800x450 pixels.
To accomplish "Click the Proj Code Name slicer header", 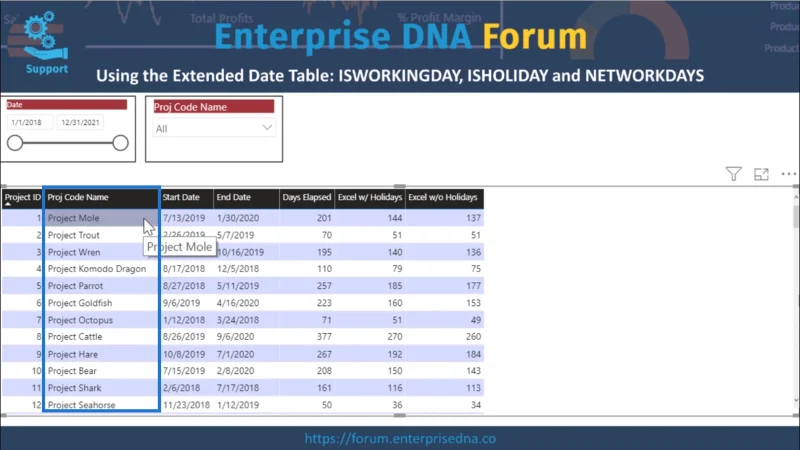I will (214, 107).
